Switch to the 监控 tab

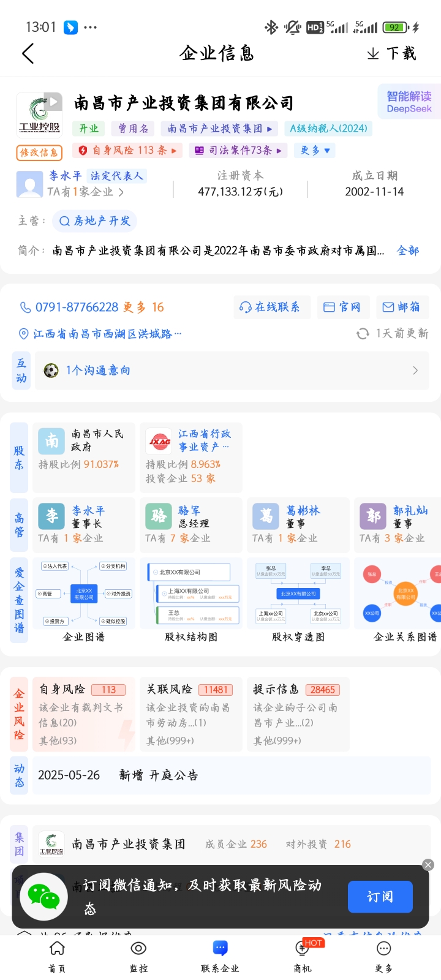pos(138,956)
